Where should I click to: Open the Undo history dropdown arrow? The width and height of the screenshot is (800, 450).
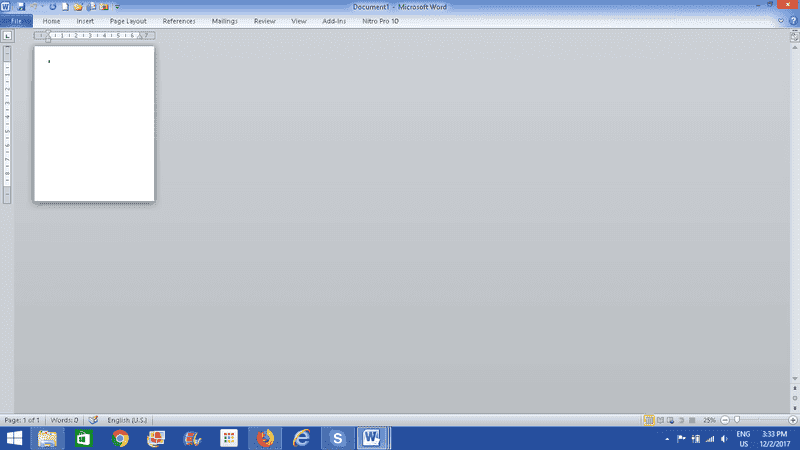click(42, 7)
